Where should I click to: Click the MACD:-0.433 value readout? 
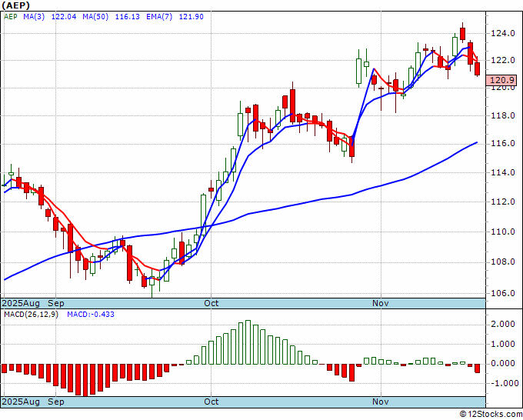point(91,315)
